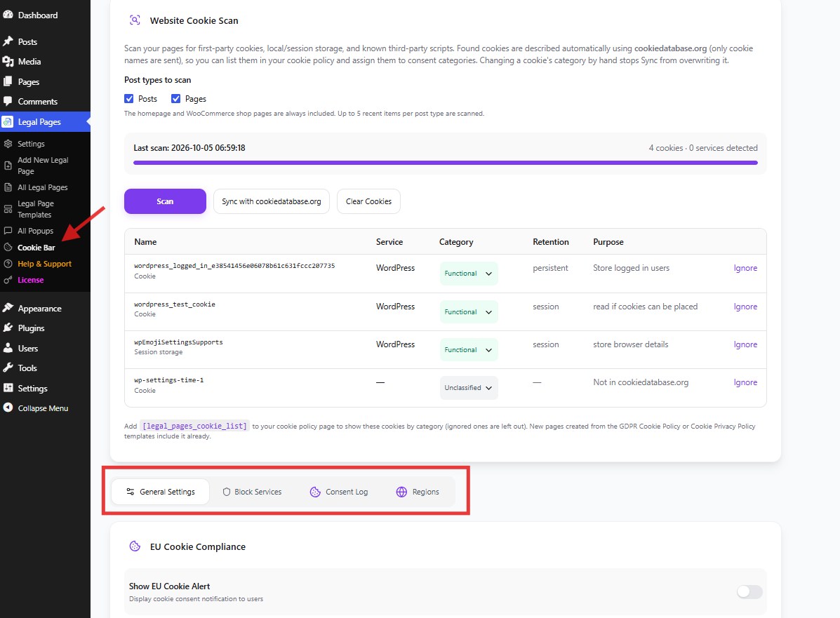The image size is (840, 618).
Task: Click the Clear Cookies button
Action: [x=368, y=201]
